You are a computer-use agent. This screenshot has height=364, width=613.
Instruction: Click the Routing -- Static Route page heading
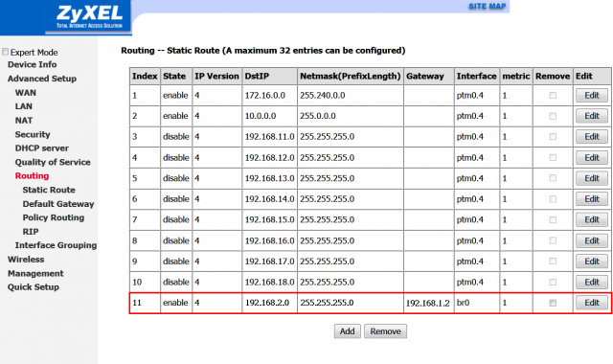(x=262, y=51)
